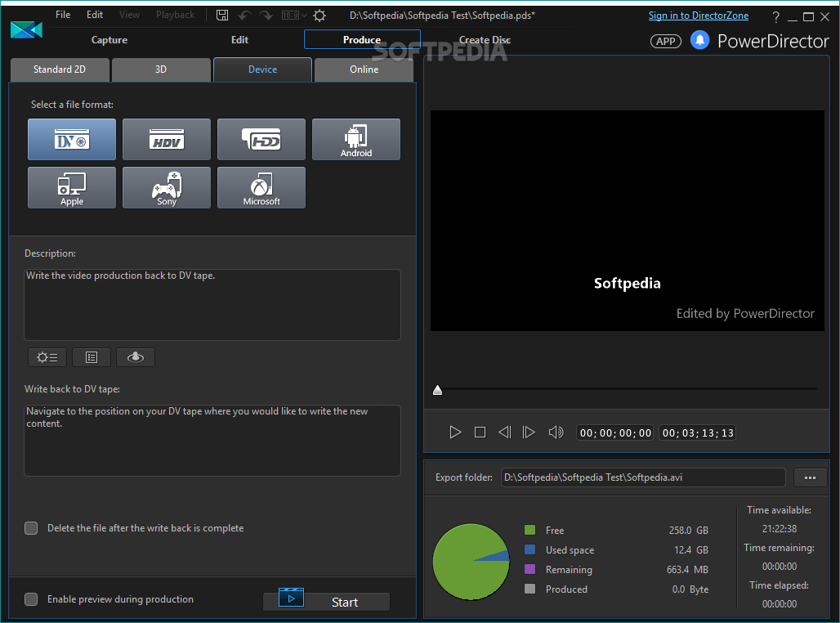Click Start to begin production
Screen dimensions: 840x623
click(x=326, y=602)
